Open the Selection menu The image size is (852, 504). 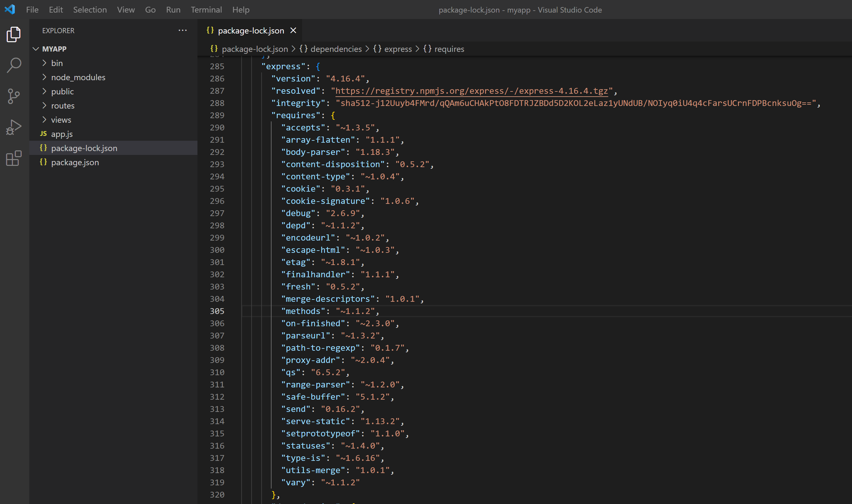click(x=90, y=10)
